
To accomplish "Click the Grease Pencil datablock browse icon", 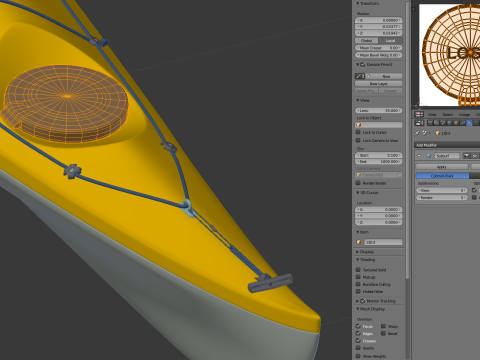I will (359, 76).
